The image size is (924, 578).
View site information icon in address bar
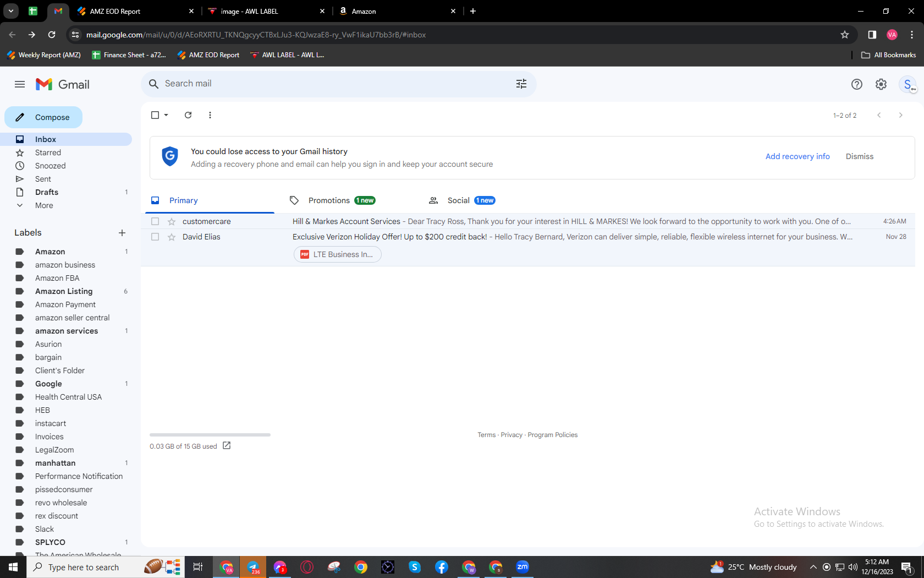click(75, 35)
